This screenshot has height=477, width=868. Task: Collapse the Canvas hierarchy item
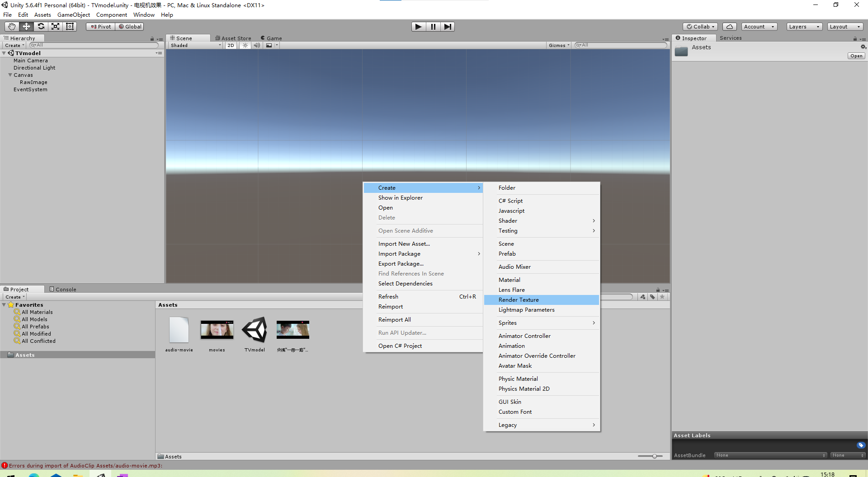click(x=9, y=75)
